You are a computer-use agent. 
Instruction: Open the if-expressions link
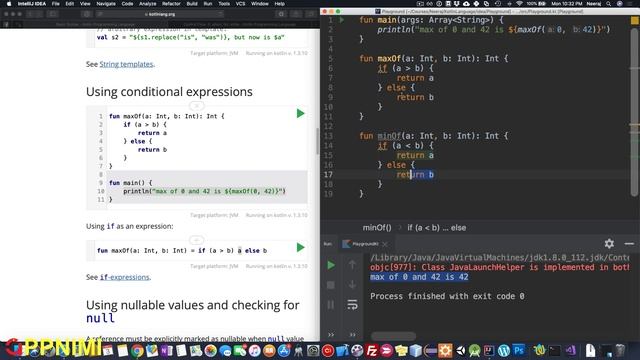[124, 277]
